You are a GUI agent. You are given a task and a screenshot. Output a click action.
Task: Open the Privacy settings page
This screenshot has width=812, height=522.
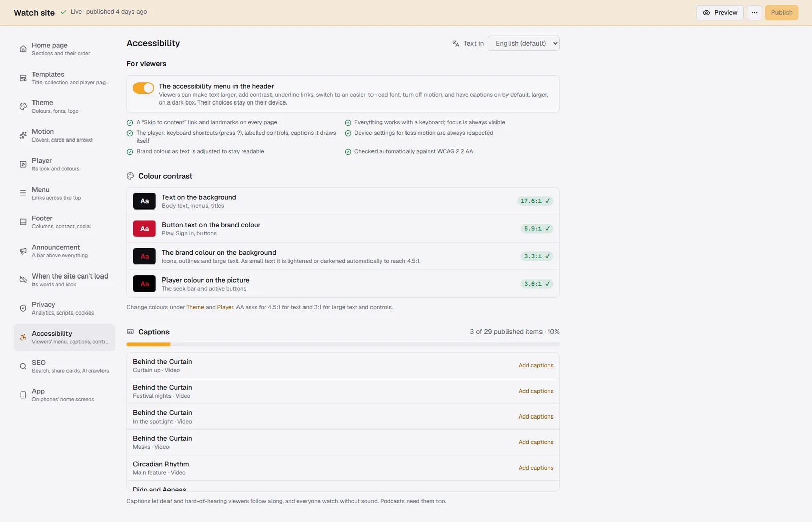(x=64, y=308)
